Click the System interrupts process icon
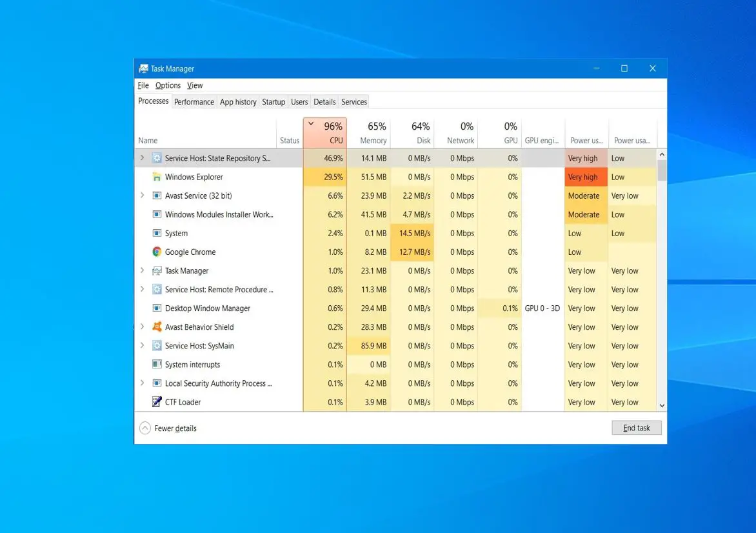This screenshot has height=533, width=756. [x=157, y=365]
